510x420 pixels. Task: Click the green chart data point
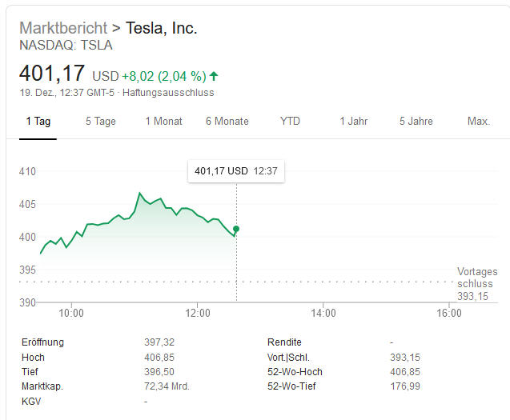click(x=236, y=230)
